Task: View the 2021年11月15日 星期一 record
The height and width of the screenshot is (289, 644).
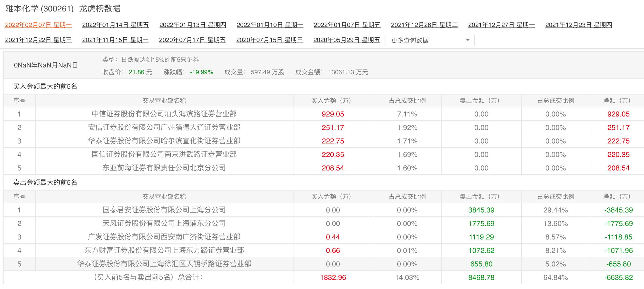Action: click(115, 40)
